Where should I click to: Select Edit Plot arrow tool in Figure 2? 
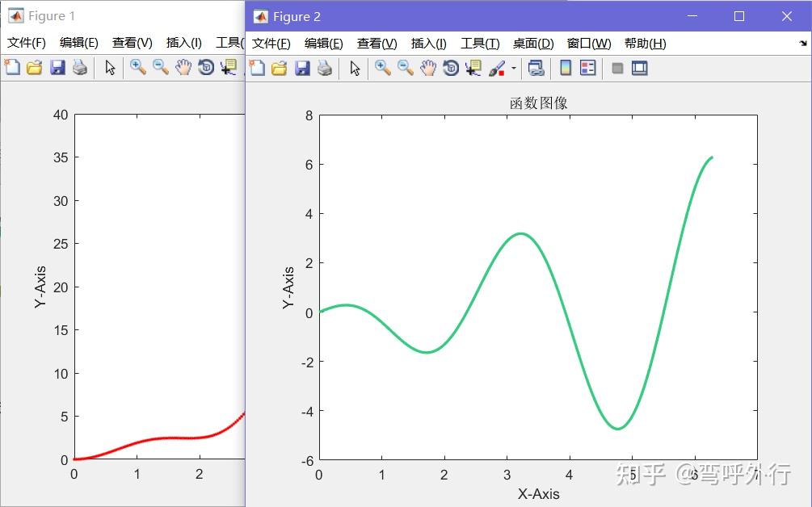tap(355, 68)
